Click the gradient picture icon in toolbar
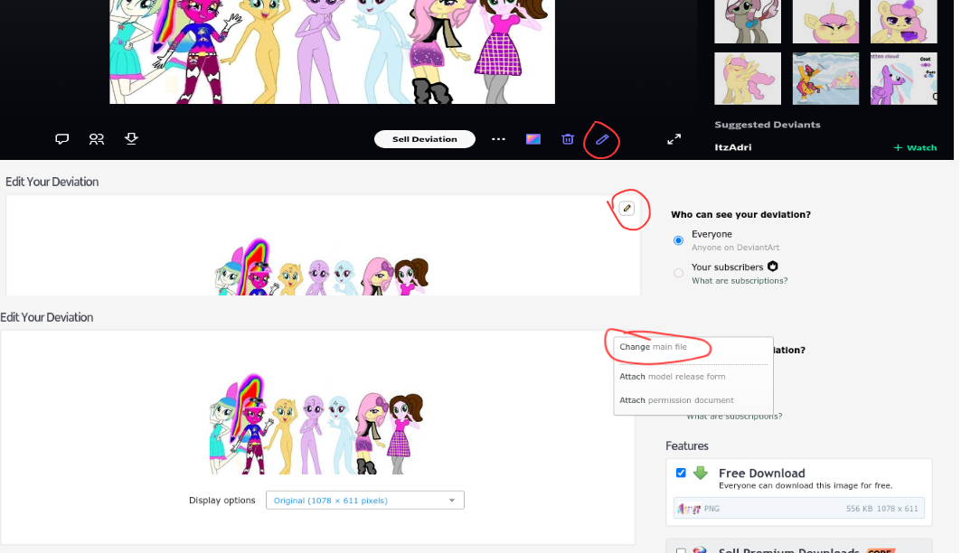Screen dimensions: 980x553 [533, 139]
